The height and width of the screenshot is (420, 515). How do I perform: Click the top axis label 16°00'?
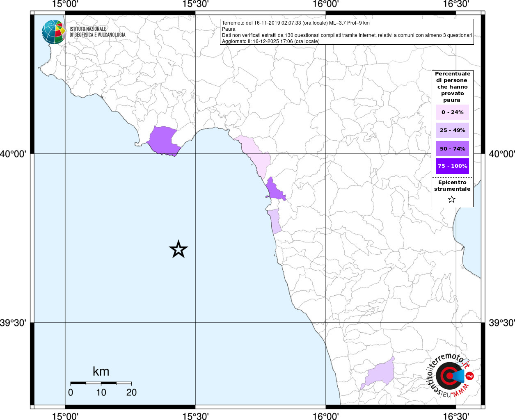[x=325, y=4]
